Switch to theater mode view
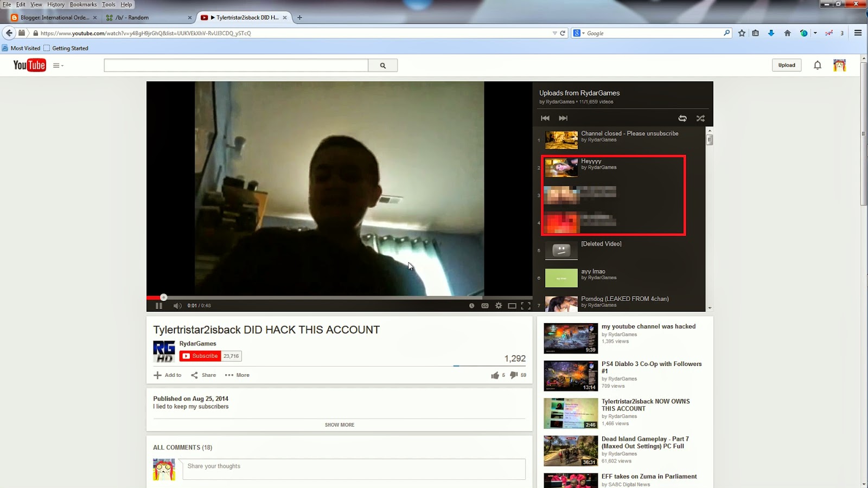Screen dimensions: 868x488 tap(512, 306)
